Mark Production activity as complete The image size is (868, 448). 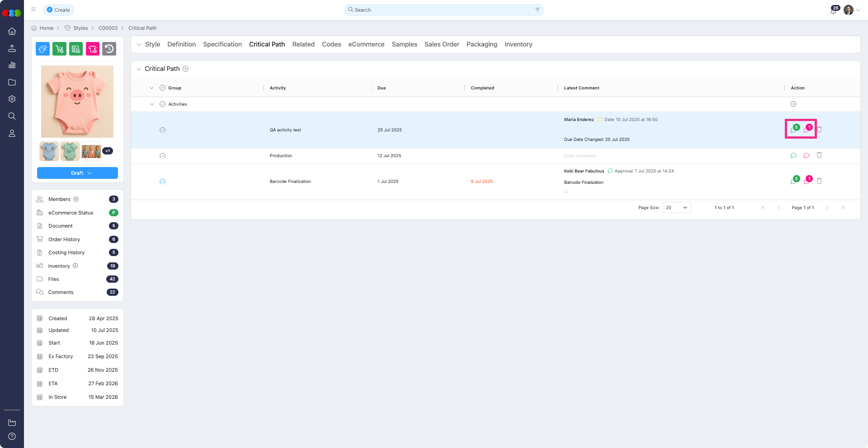click(162, 156)
